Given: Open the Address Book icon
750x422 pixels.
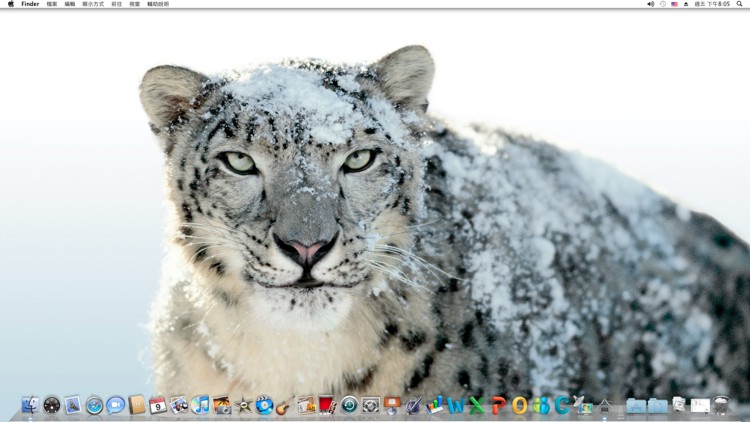Looking at the screenshot, I should 136,405.
